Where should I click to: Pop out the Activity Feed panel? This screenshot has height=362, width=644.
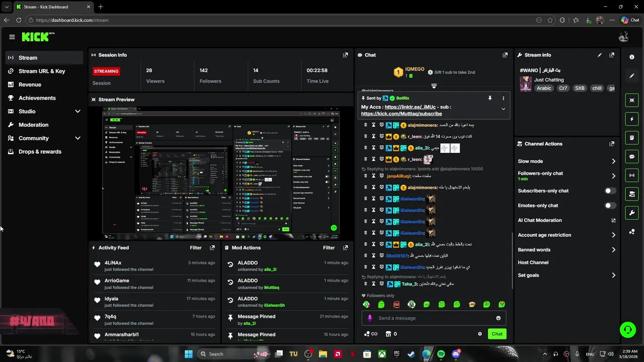click(x=212, y=248)
